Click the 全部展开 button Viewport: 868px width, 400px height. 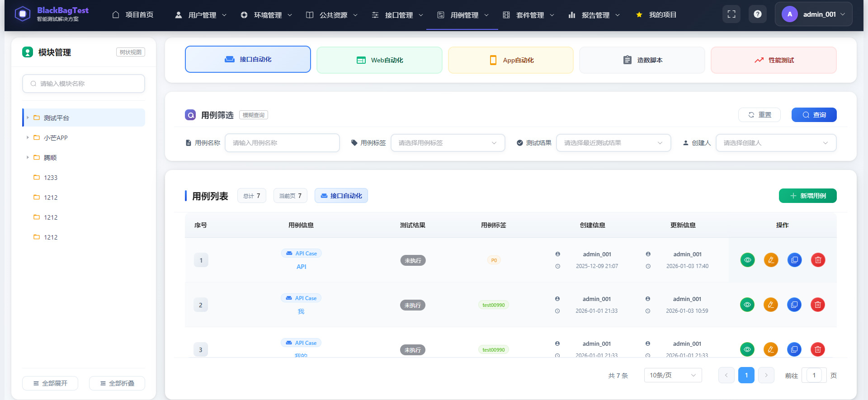coord(50,383)
